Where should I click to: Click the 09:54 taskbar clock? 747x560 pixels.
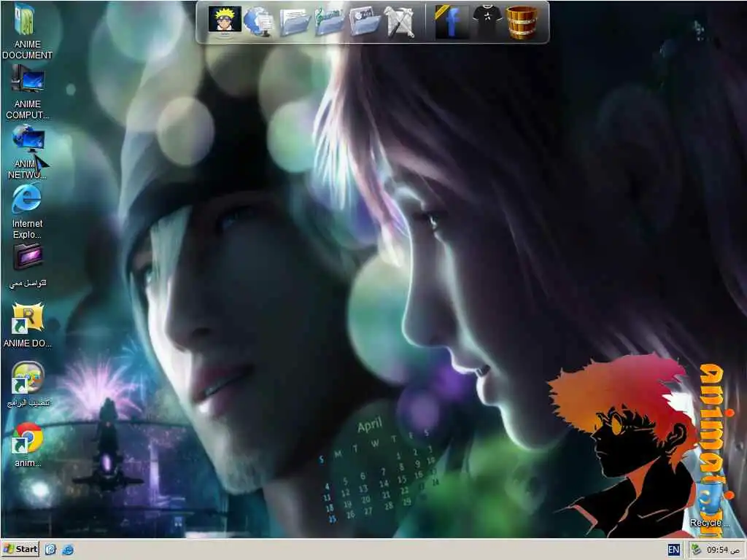tap(723, 550)
